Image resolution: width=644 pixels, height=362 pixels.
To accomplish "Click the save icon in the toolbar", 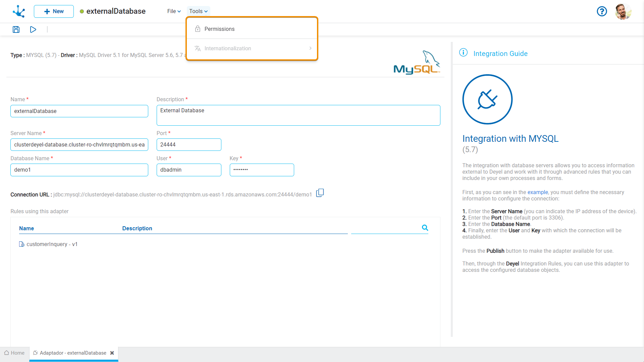I will click(x=16, y=29).
